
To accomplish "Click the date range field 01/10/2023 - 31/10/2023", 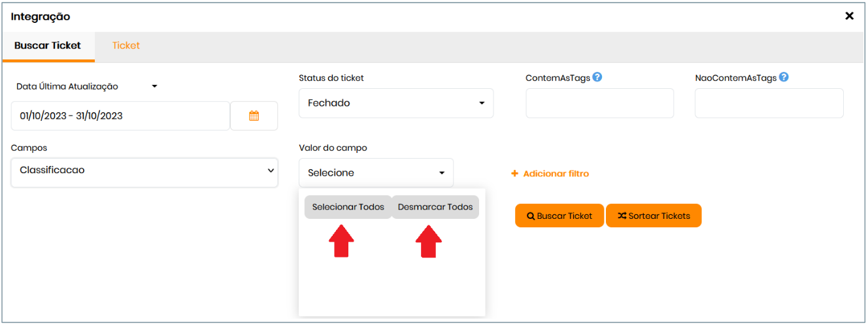I will click(120, 116).
